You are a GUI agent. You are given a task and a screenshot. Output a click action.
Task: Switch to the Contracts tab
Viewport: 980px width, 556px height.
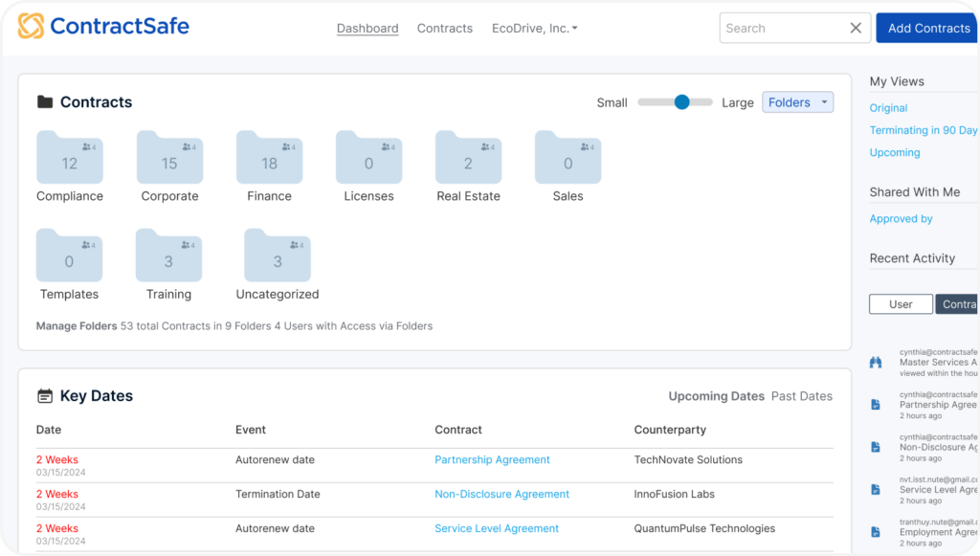444,29
